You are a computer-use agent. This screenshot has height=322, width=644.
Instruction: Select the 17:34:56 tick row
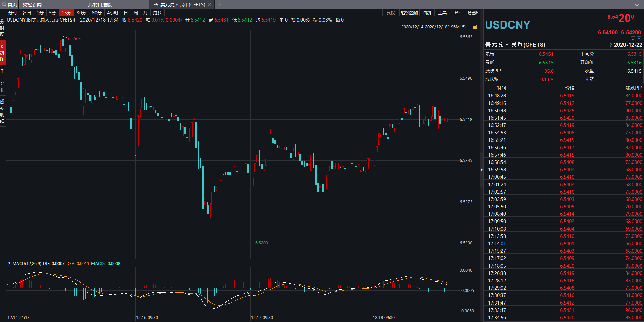coord(564,318)
